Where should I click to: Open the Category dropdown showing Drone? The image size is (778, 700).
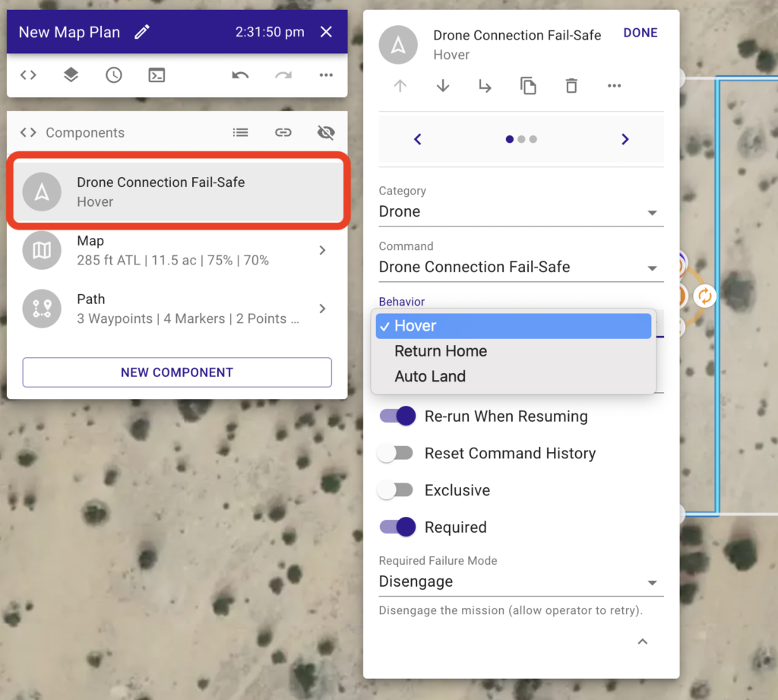pyautogui.click(x=520, y=212)
